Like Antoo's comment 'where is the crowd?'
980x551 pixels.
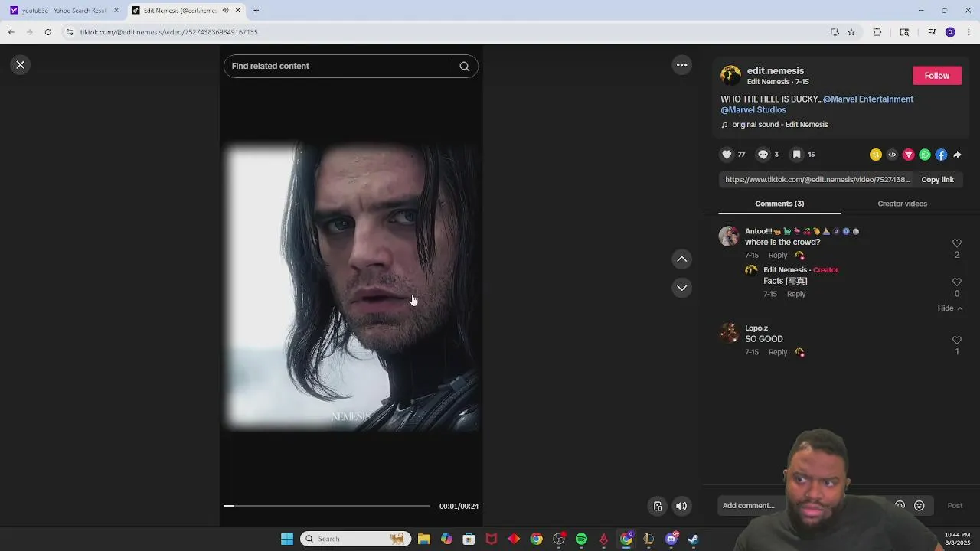coord(957,243)
